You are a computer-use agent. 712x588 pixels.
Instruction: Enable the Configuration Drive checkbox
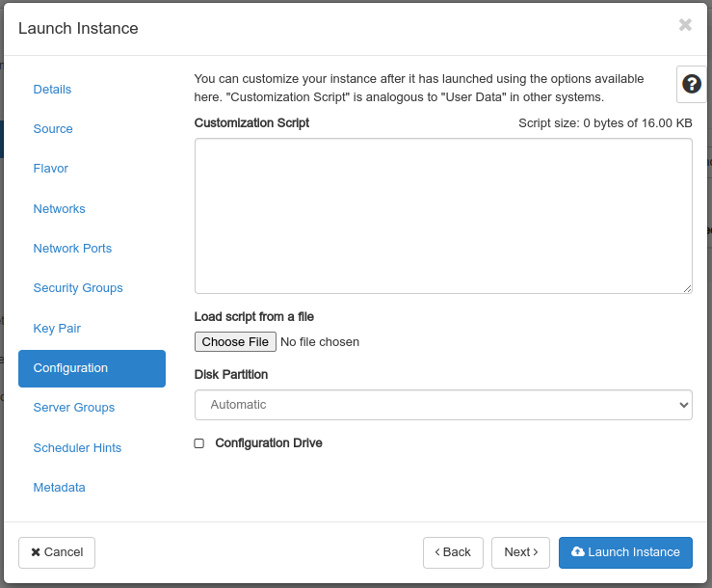(198, 443)
